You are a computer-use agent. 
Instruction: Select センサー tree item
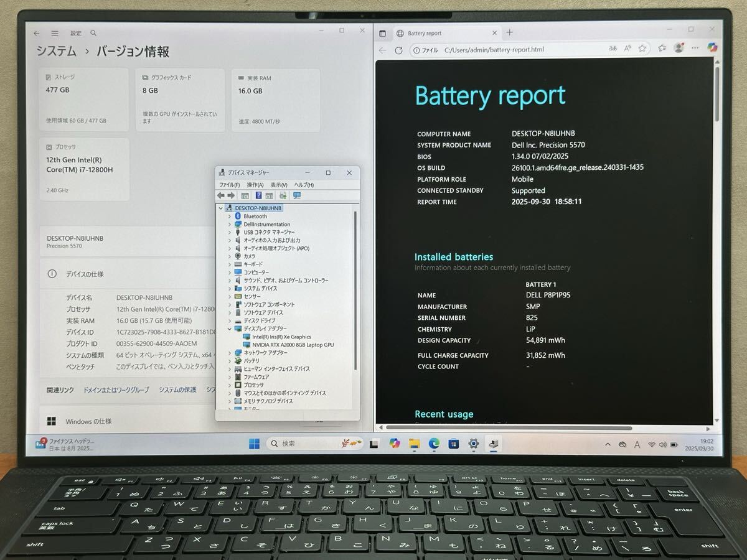click(x=251, y=296)
